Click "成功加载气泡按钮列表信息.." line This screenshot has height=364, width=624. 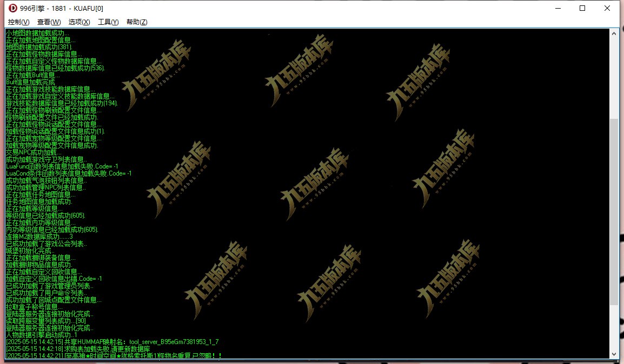pyautogui.click(x=46, y=180)
